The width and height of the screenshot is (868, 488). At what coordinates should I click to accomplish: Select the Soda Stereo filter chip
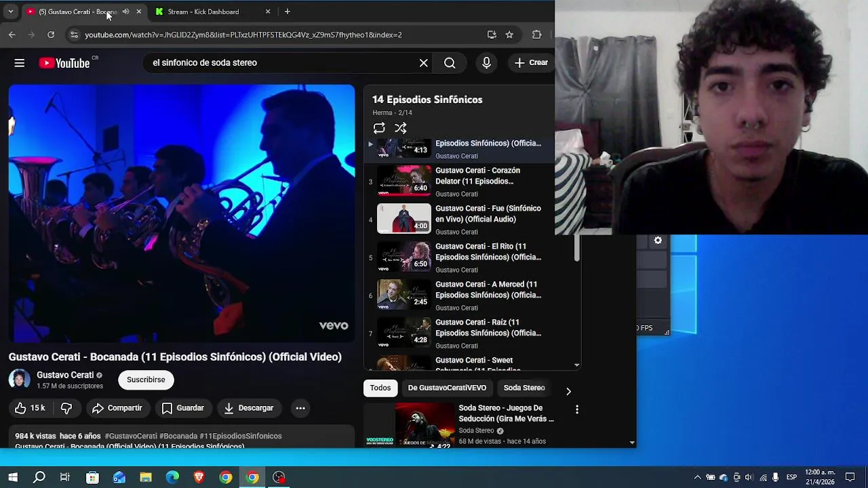(524, 388)
